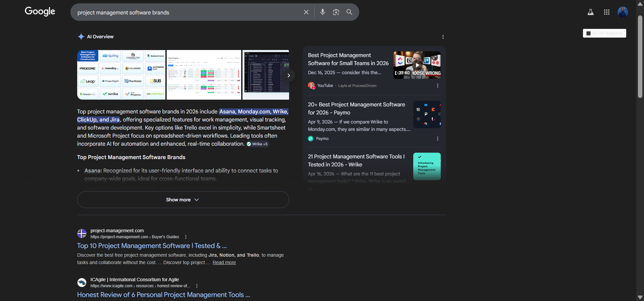Open search by image (Lens) icon
Viewport: 644px width, 301px height.
336,12
